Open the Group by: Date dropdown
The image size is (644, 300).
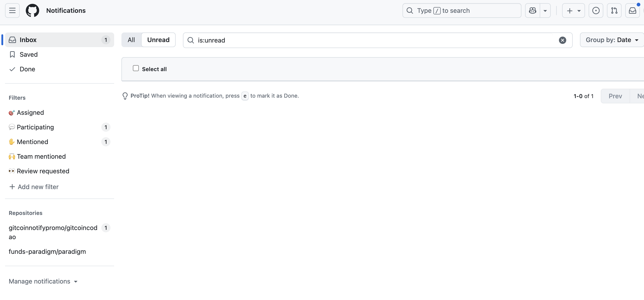[x=612, y=40]
